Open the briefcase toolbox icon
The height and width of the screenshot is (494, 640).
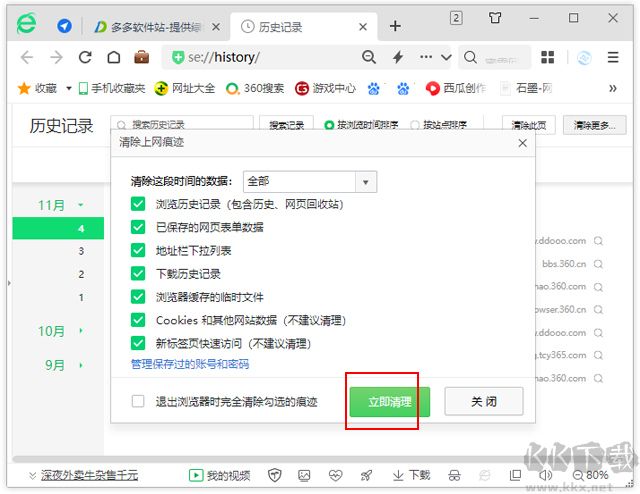click(142, 57)
